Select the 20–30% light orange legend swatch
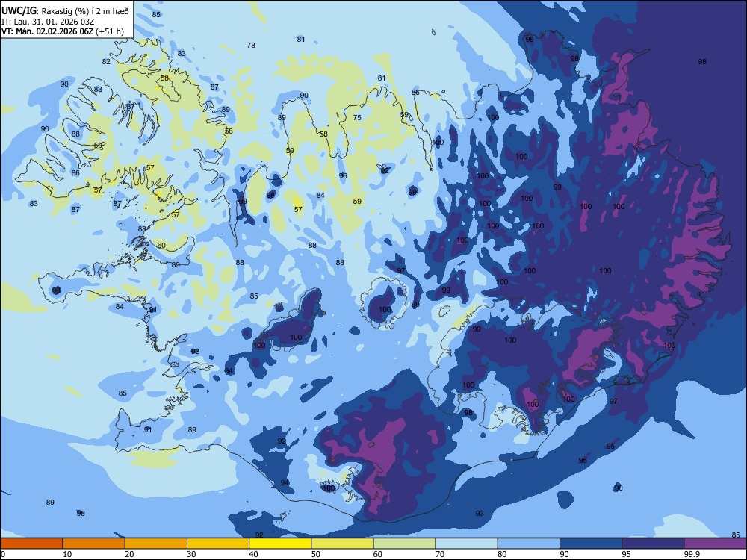The image size is (747, 560). tap(156, 544)
